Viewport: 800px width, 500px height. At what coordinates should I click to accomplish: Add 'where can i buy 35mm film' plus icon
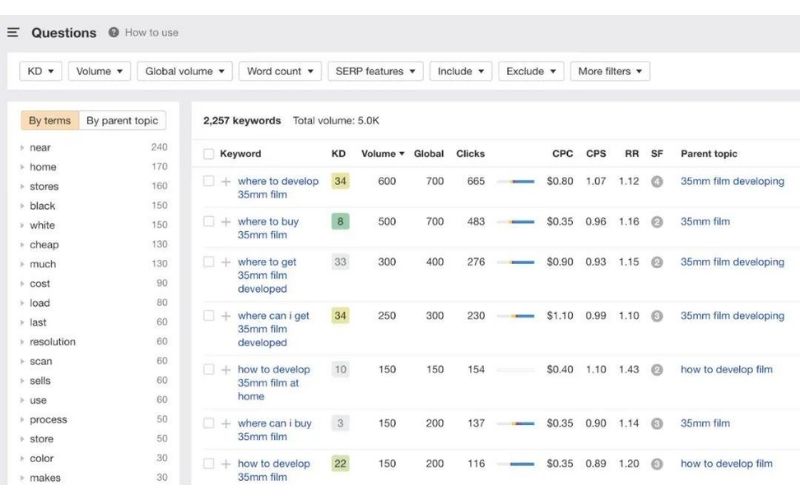click(226, 423)
